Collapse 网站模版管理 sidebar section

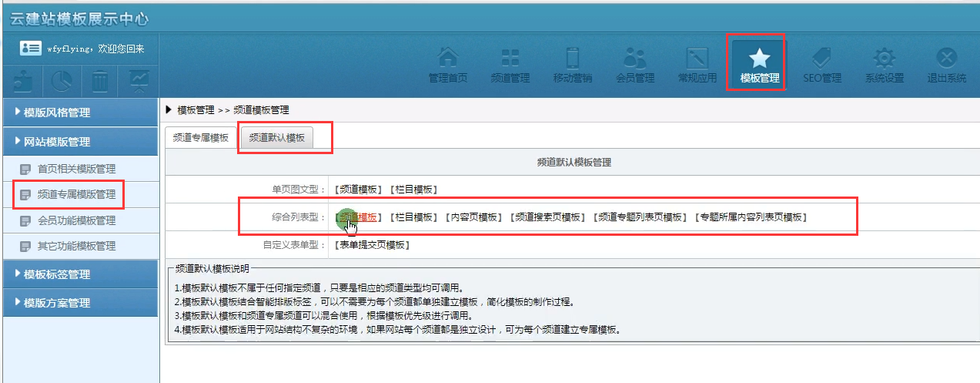point(79,142)
